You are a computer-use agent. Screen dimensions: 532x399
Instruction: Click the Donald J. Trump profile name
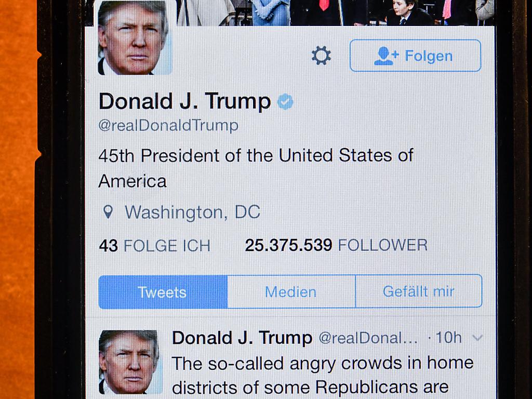(184, 101)
